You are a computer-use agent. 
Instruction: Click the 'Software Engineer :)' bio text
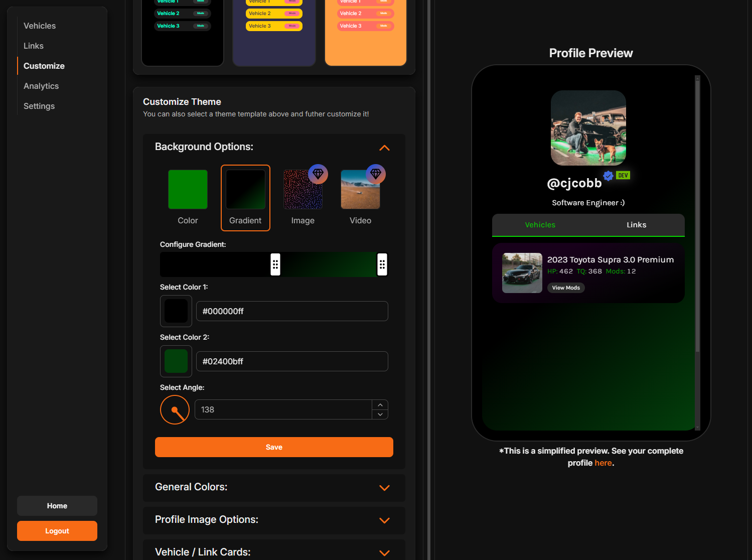point(588,203)
